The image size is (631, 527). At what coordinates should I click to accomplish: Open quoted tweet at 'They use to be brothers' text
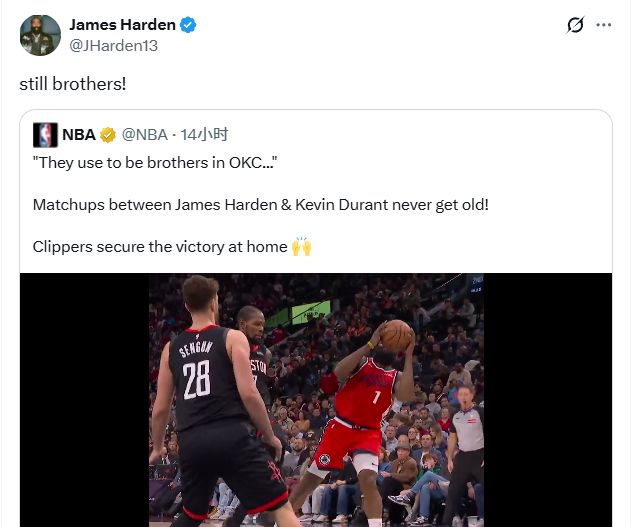(x=155, y=163)
